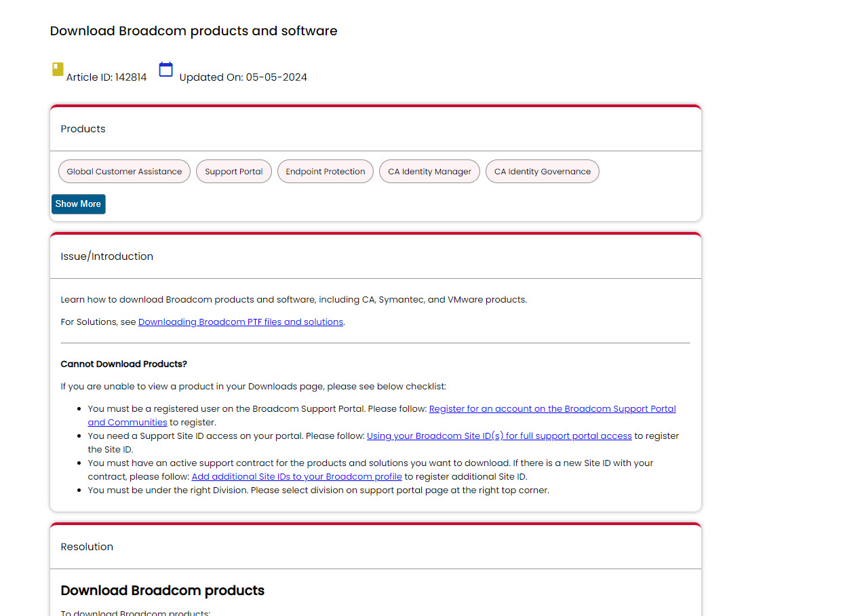Screen dimensions: 843x616
Task: Open Downloading Broadcom PTF files and solutions link
Action: click(241, 322)
